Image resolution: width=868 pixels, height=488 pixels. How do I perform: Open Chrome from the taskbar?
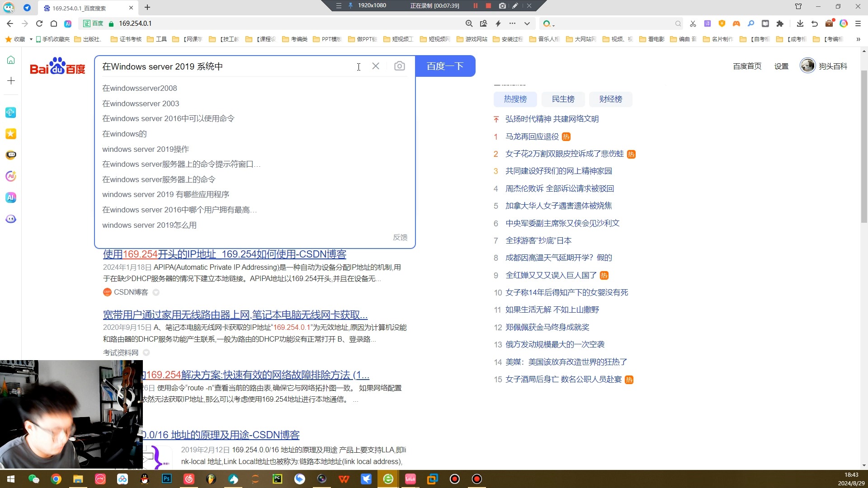(x=56, y=479)
